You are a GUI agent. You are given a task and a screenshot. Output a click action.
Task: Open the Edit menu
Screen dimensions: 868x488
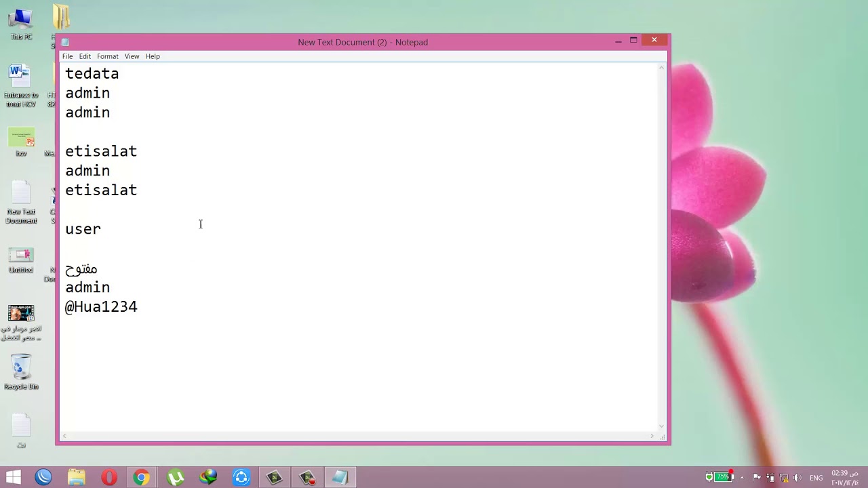pyautogui.click(x=85, y=56)
